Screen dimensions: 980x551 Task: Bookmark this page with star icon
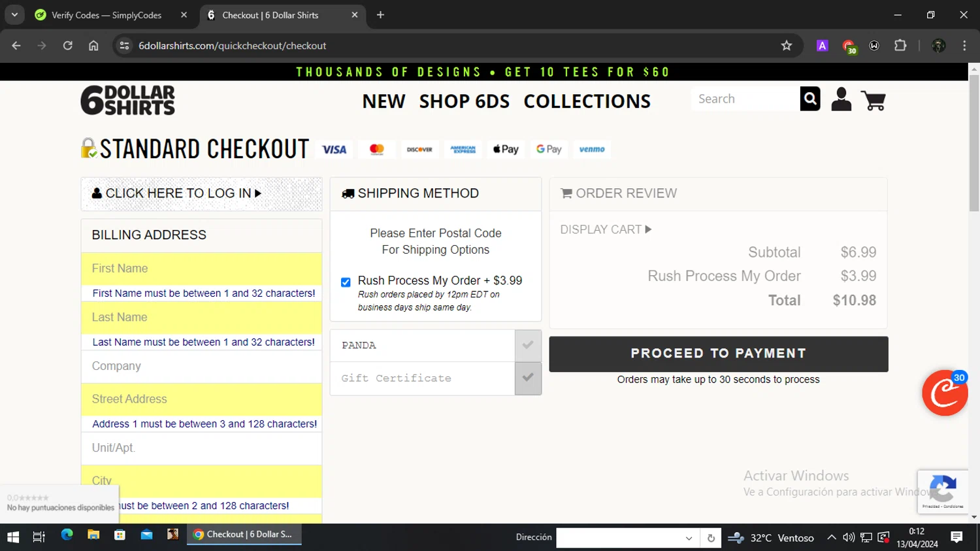[787, 46]
